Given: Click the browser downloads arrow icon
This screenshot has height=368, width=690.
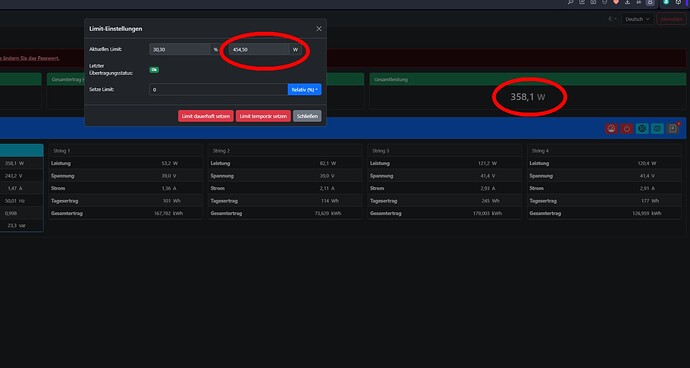Looking at the screenshot, I should coord(627,2).
